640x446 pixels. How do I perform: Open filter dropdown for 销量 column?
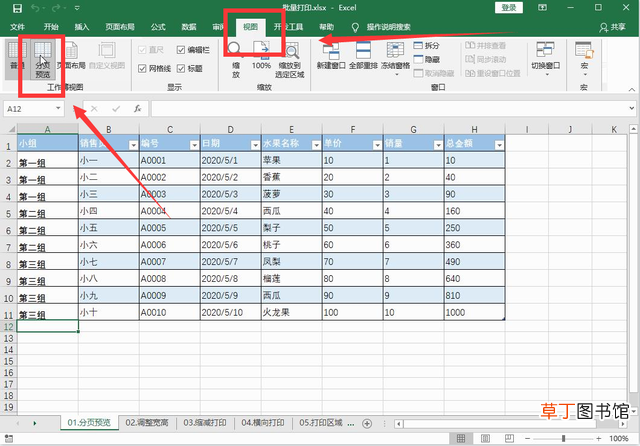(x=438, y=145)
